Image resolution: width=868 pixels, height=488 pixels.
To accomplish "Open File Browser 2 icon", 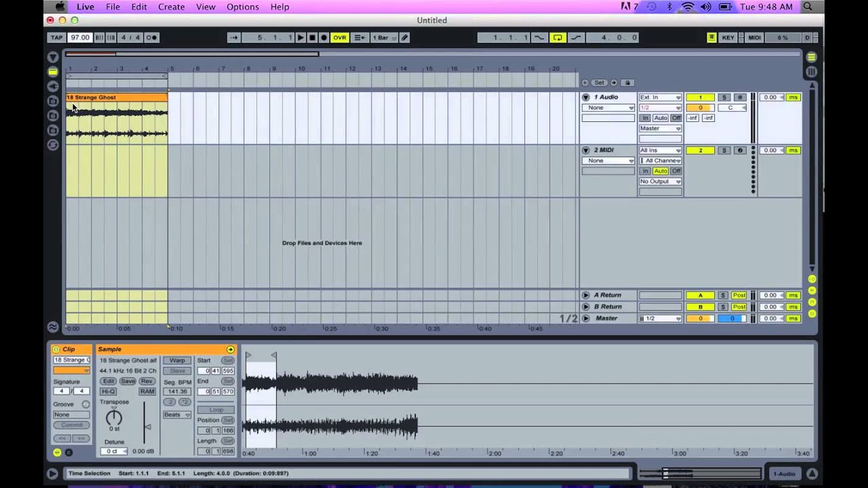I will pyautogui.click(x=53, y=115).
